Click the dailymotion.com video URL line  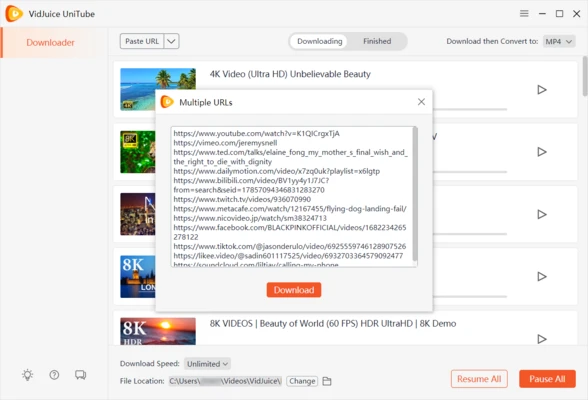click(276, 171)
